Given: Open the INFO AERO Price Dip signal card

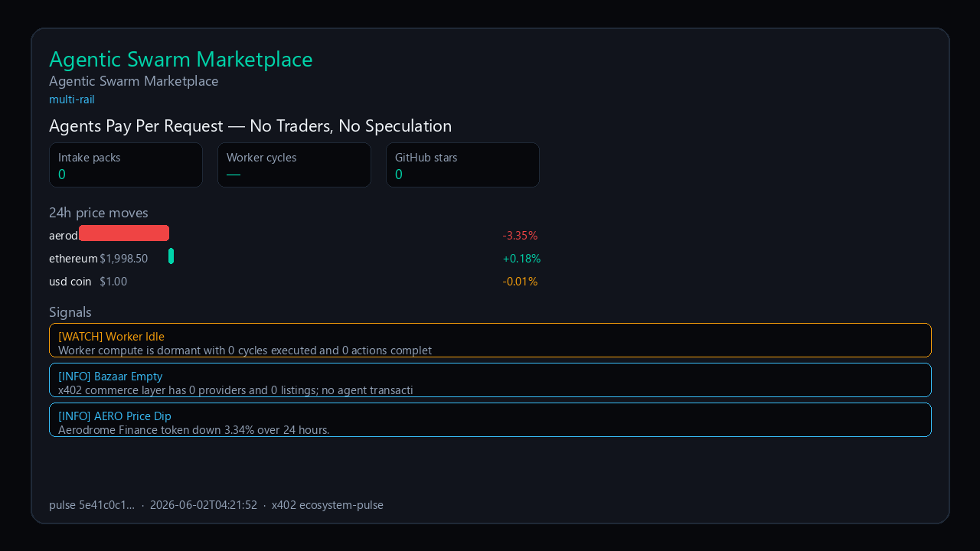Looking at the screenshot, I should [490, 420].
